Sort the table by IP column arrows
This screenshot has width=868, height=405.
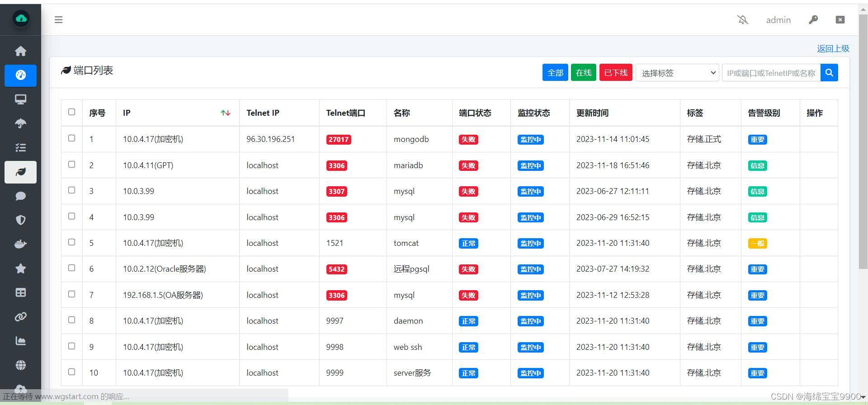226,113
